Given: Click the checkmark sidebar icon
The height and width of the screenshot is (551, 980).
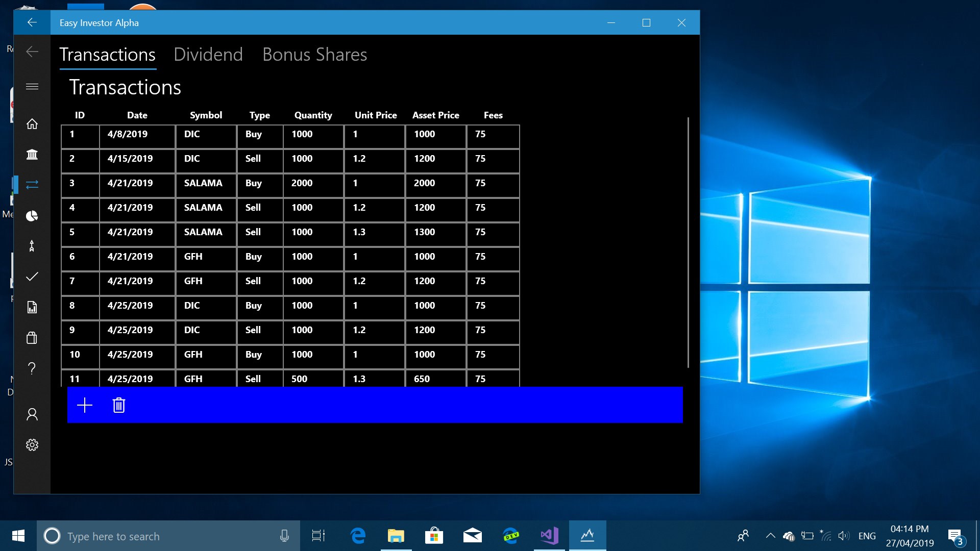Looking at the screenshot, I should 32,277.
